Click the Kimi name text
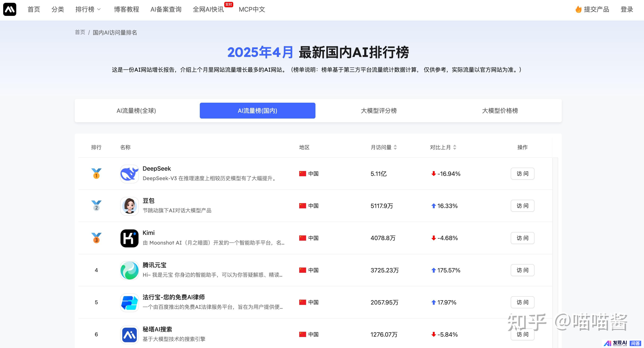This screenshot has width=644, height=348. 149,233
